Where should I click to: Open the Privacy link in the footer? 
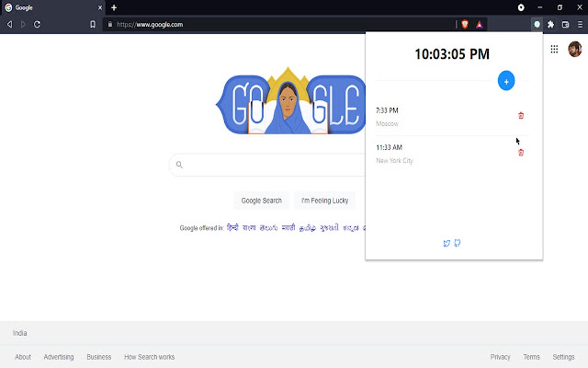[x=499, y=356]
